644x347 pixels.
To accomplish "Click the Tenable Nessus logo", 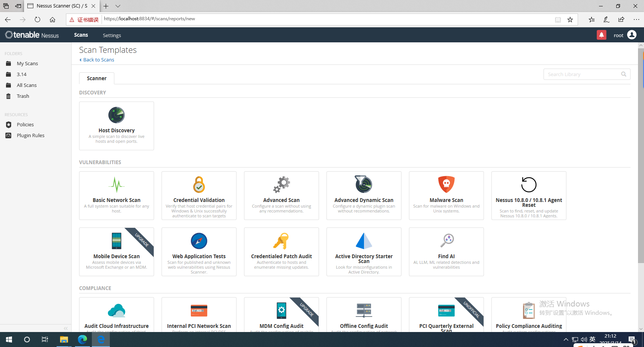I will click(x=32, y=35).
